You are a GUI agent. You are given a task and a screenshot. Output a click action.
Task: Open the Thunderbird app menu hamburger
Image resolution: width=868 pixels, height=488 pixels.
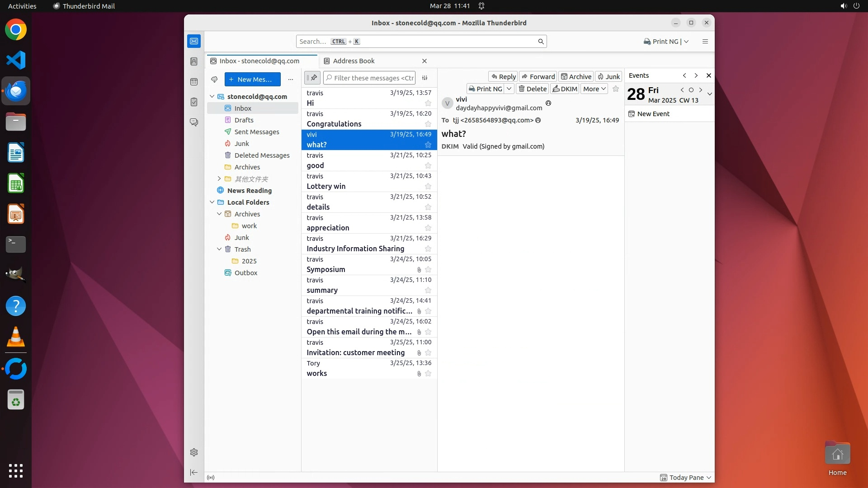point(705,42)
